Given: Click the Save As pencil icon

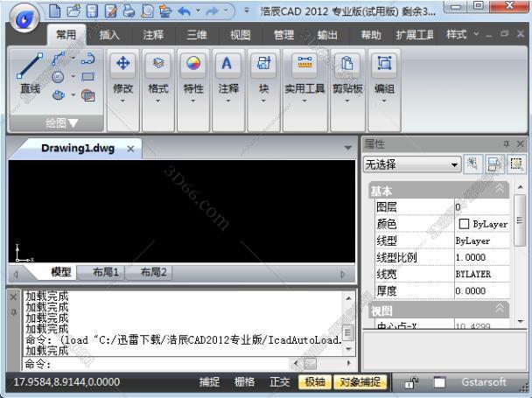Looking at the screenshot, I should click(x=110, y=10).
